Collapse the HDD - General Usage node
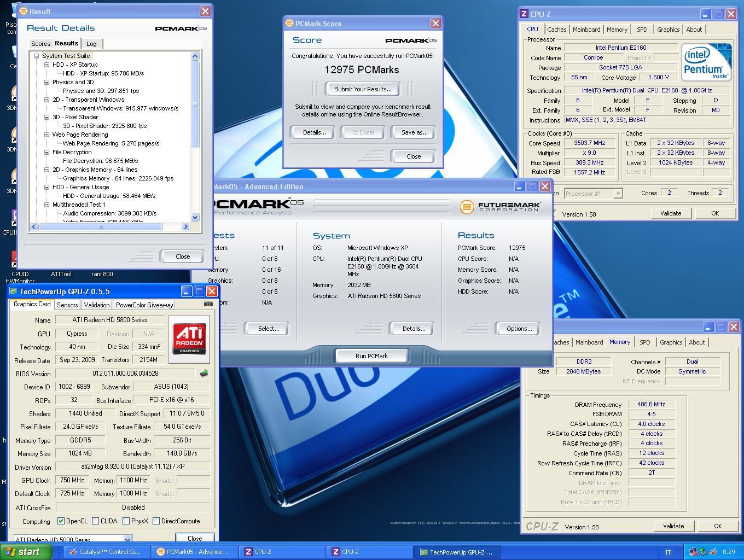Screen dimensions: 744x560 tap(47, 187)
